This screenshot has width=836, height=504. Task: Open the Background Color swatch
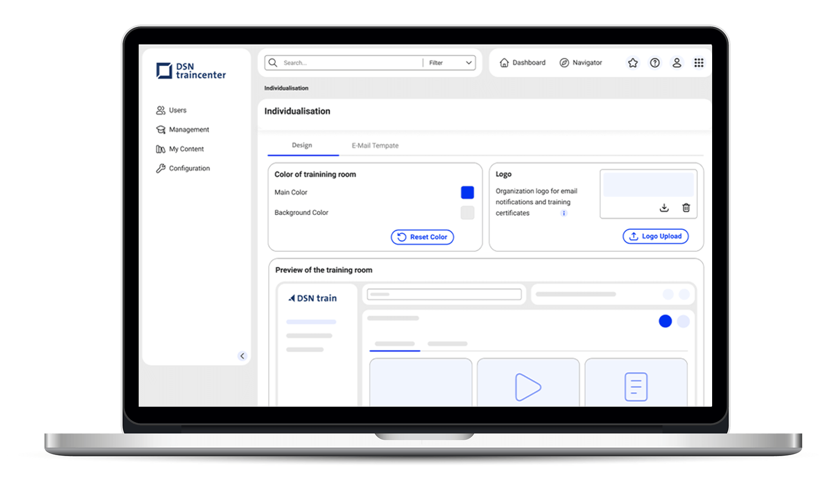(x=467, y=213)
